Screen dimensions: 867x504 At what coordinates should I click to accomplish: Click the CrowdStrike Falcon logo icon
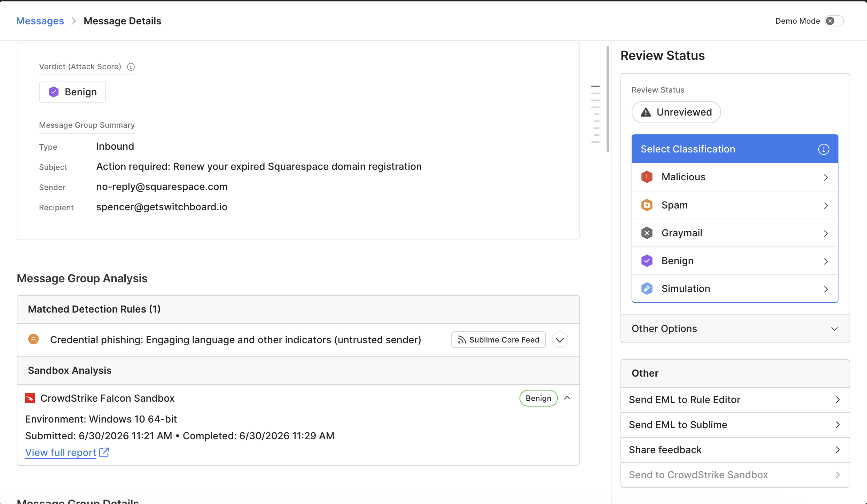tap(30, 398)
